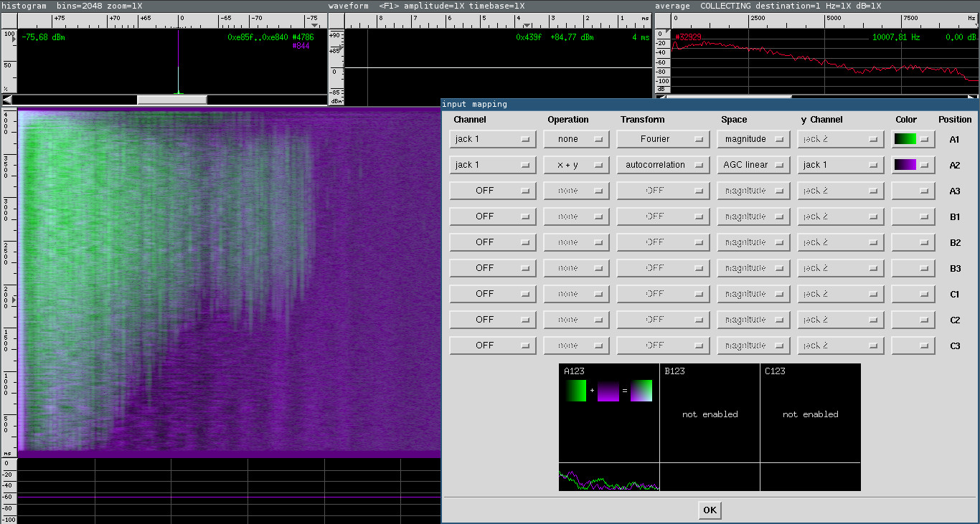The image size is (980, 524).
Task: Click the A123 mixer preview label
Action: [574, 371]
